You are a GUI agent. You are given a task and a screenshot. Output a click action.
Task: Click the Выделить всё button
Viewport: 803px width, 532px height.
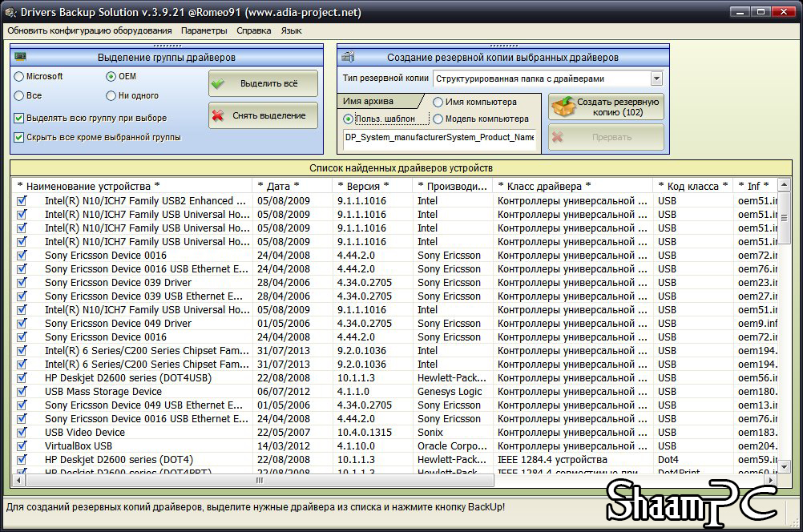click(x=263, y=83)
